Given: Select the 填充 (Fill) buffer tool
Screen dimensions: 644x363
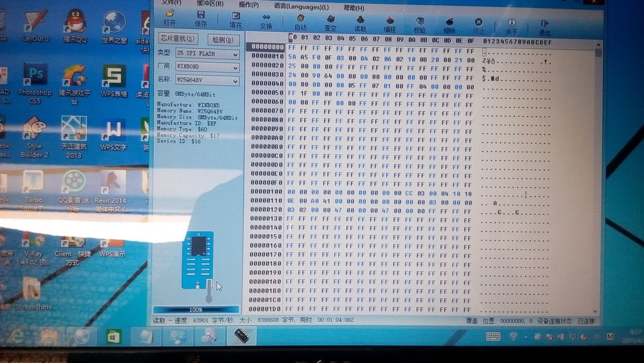Looking at the screenshot, I should 235,20.
